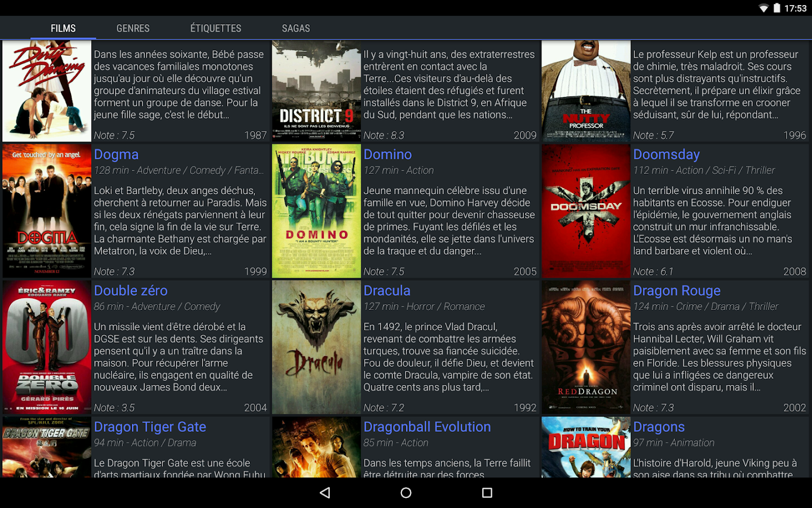Image resolution: width=812 pixels, height=508 pixels.
Task: Click Dogma's '128 min - Adventure / Comedy' line
Action: [179, 170]
